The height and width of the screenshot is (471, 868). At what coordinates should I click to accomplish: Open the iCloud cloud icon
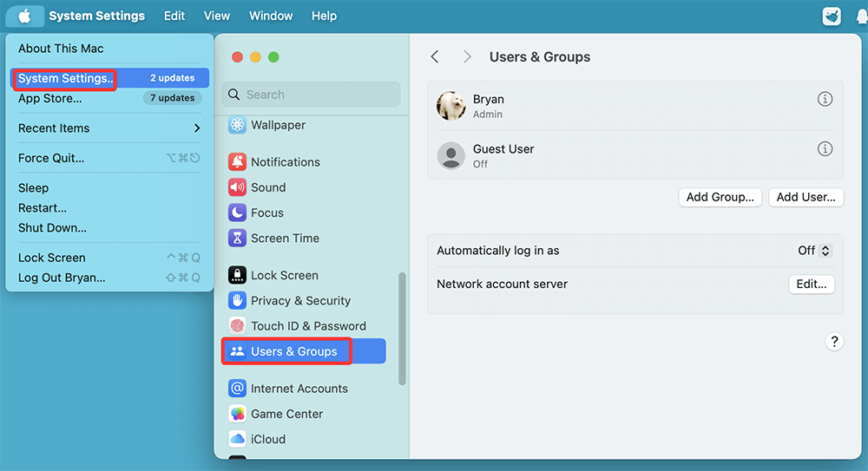[x=237, y=440]
